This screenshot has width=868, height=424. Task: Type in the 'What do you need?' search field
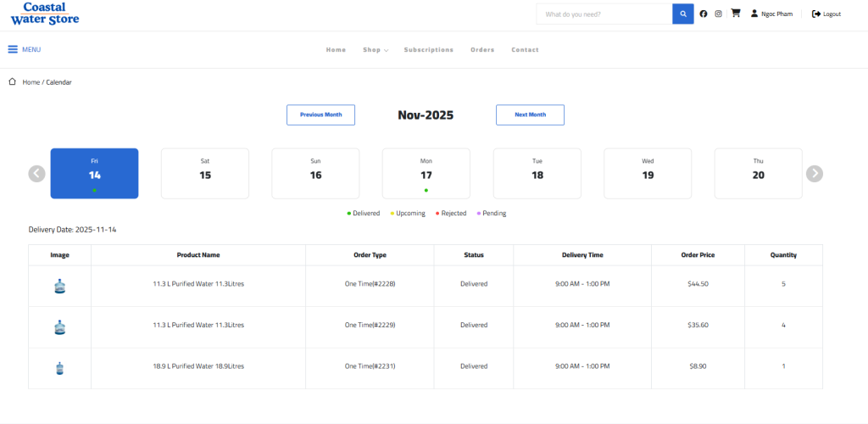tap(604, 14)
